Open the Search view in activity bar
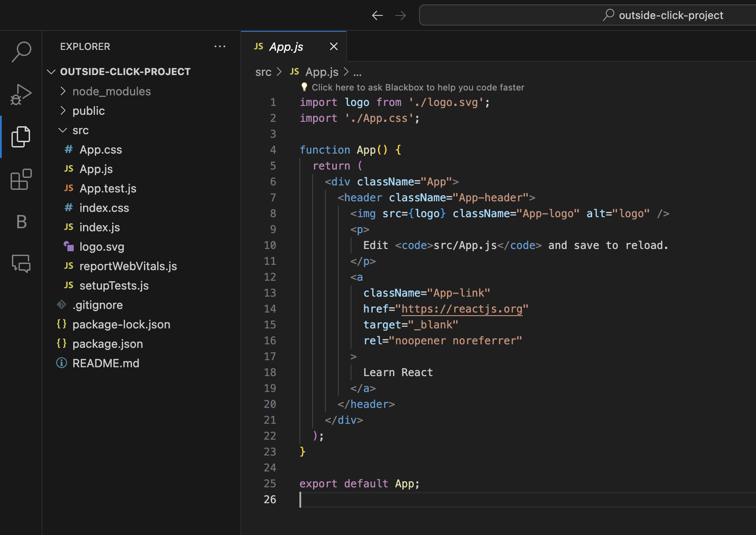The height and width of the screenshot is (535, 756). point(21,52)
